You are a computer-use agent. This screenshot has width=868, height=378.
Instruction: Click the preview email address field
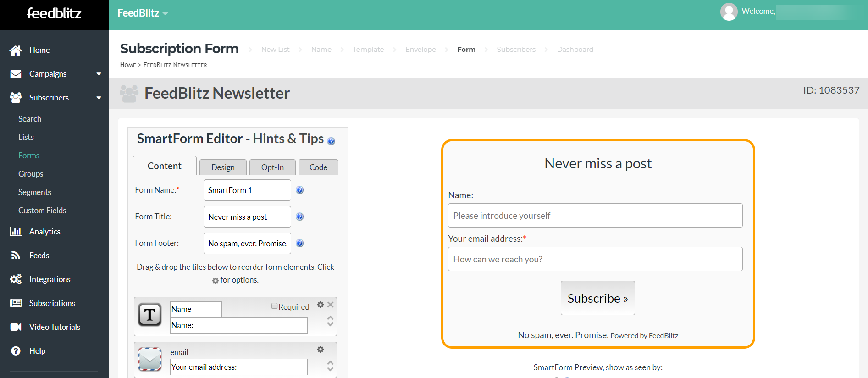coord(595,259)
